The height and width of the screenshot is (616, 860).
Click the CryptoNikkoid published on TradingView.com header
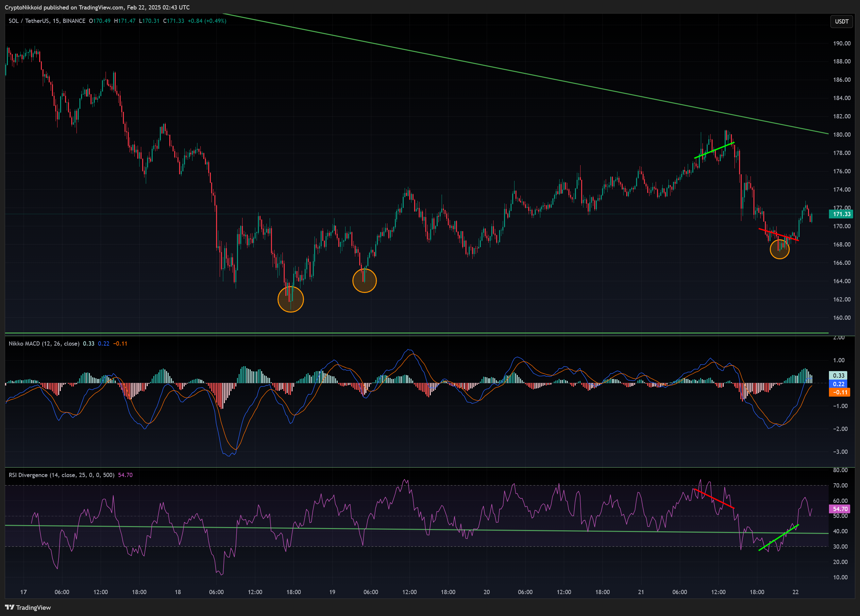pos(97,7)
